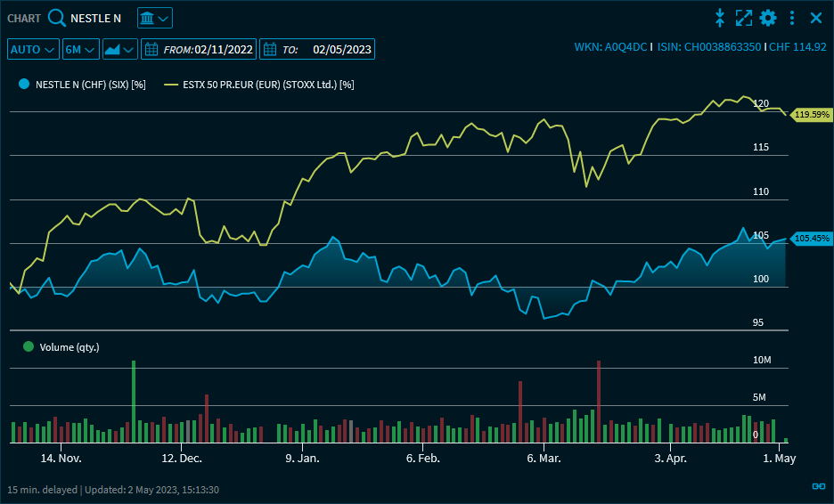
Task: Edit the FROM date field 02/11/2022
Action: coord(225,49)
